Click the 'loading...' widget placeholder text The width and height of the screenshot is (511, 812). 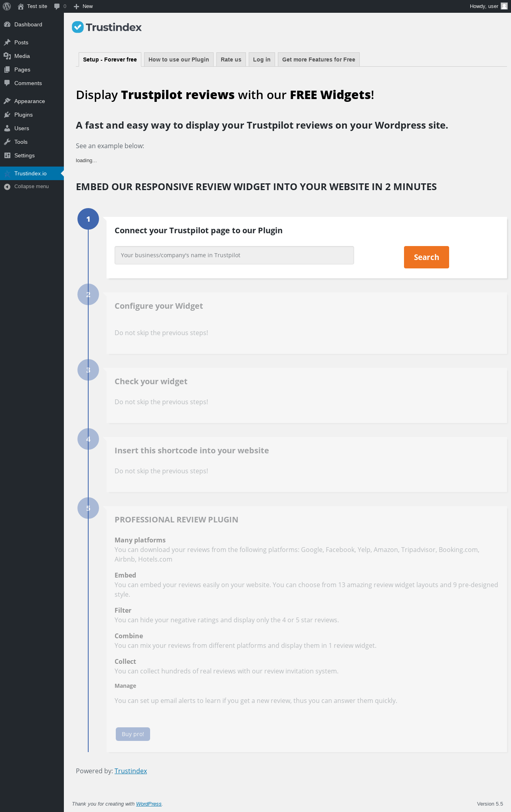point(86,161)
